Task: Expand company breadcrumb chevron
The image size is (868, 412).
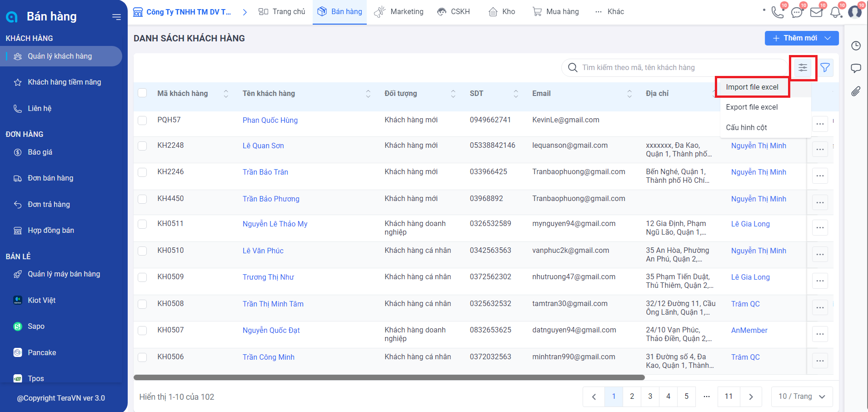Action: [244, 12]
